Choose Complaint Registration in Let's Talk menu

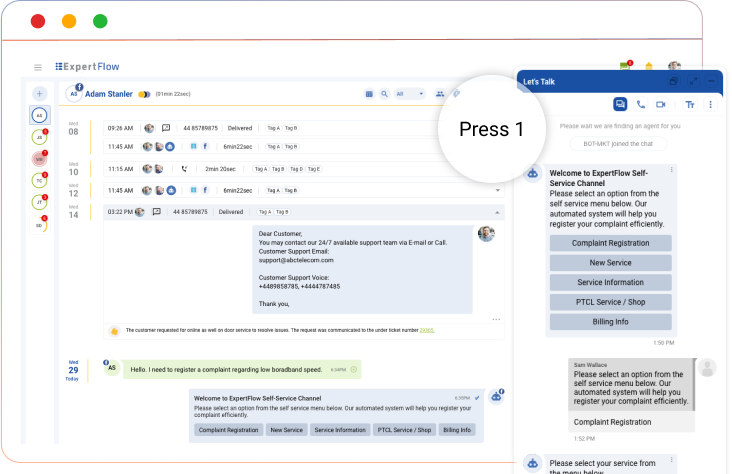coord(611,243)
